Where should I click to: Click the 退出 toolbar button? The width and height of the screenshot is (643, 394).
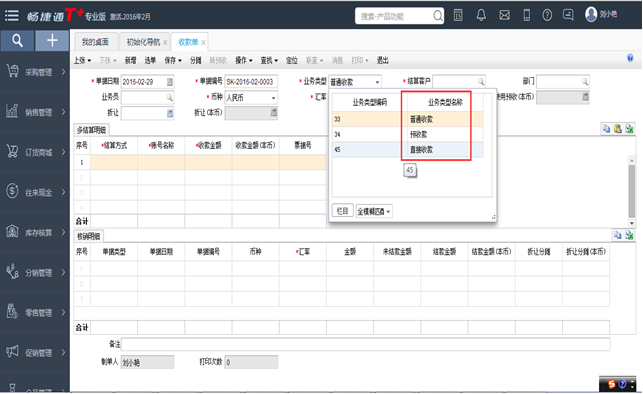(382, 60)
